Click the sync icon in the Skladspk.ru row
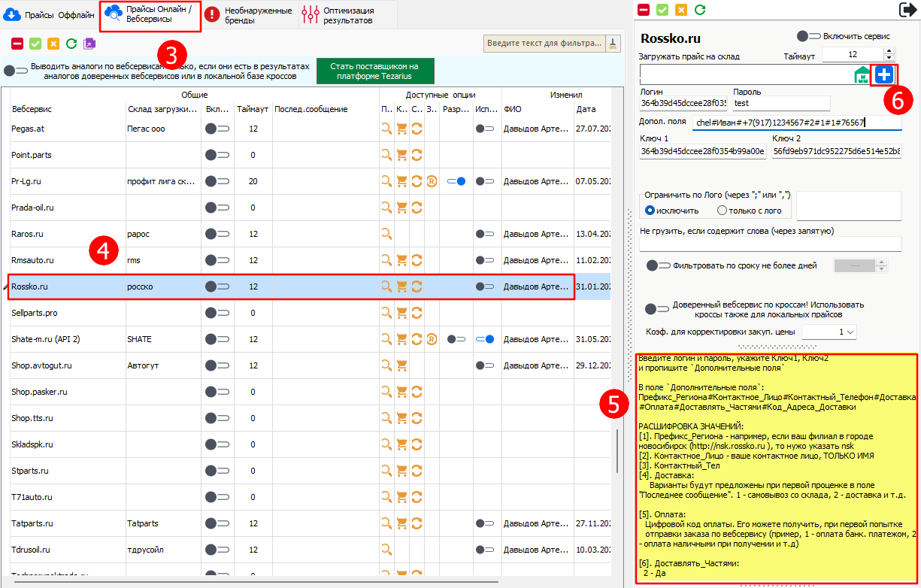The width and height of the screenshot is (921, 588). tap(416, 444)
